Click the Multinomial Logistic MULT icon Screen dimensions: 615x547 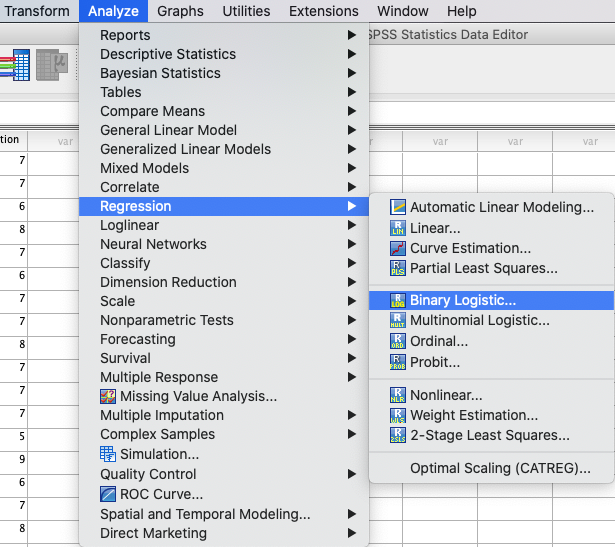pyautogui.click(x=398, y=320)
